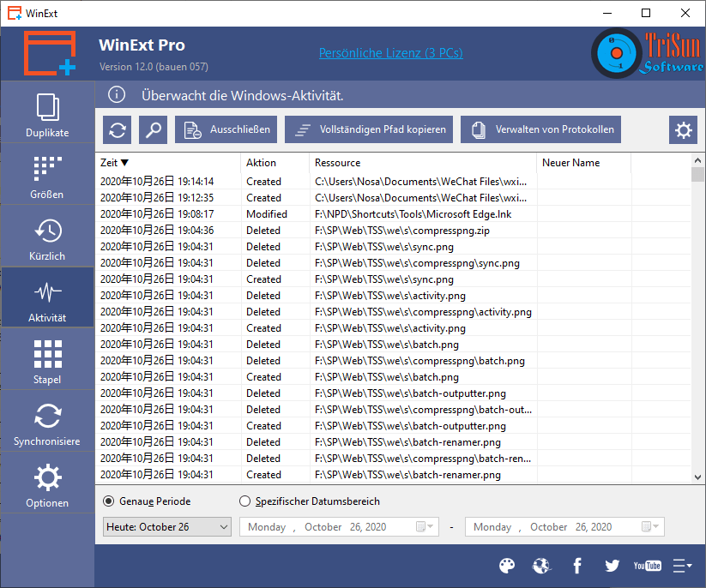Sort by the Zeit column header
The image size is (706, 588).
tap(168, 163)
